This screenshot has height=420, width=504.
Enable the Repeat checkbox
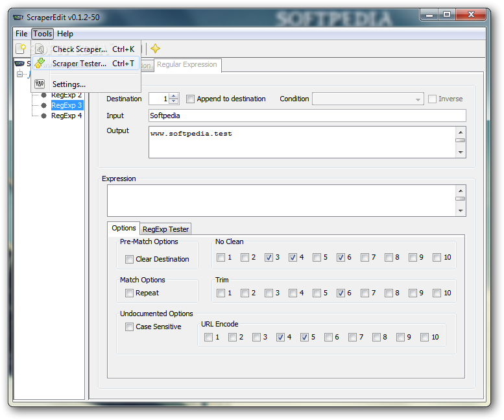point(129,293)
